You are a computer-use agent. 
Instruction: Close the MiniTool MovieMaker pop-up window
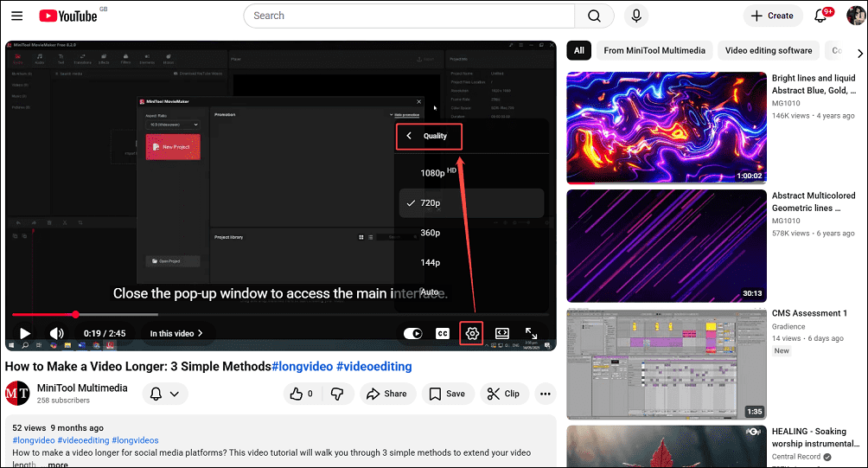pos(419,101)
